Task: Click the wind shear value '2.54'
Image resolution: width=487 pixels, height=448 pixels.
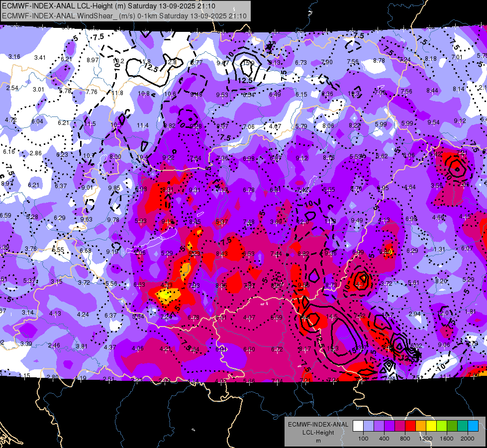Action: [12, 88]
